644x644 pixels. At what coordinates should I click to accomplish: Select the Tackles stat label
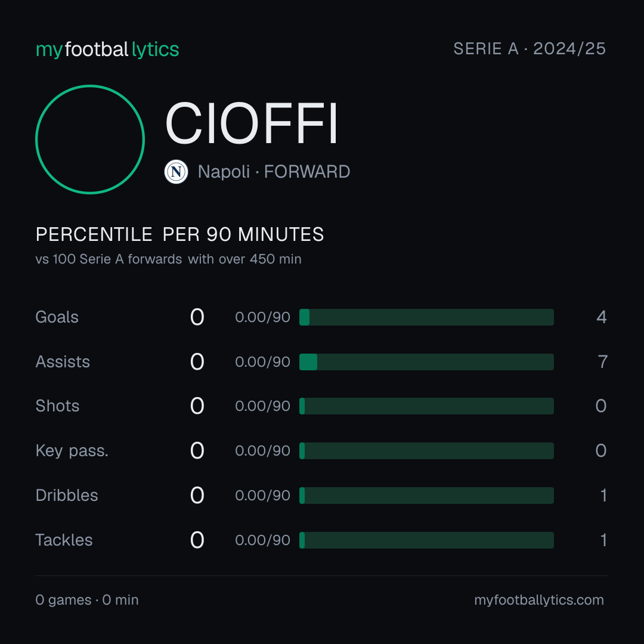(x=64, y=540)
